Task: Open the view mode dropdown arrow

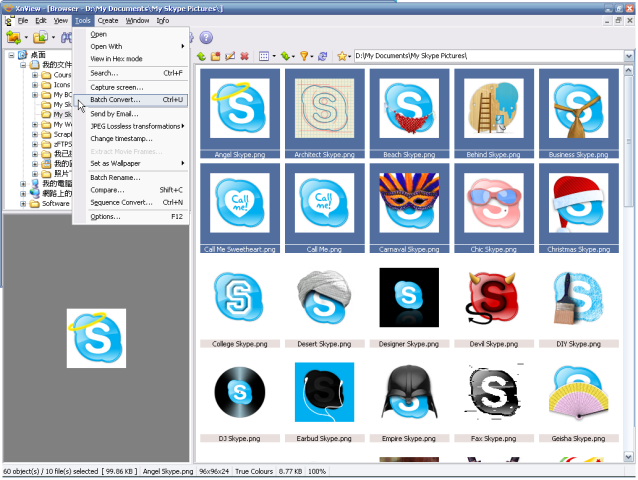Action: pyautogui.click(x=274, y=57)
